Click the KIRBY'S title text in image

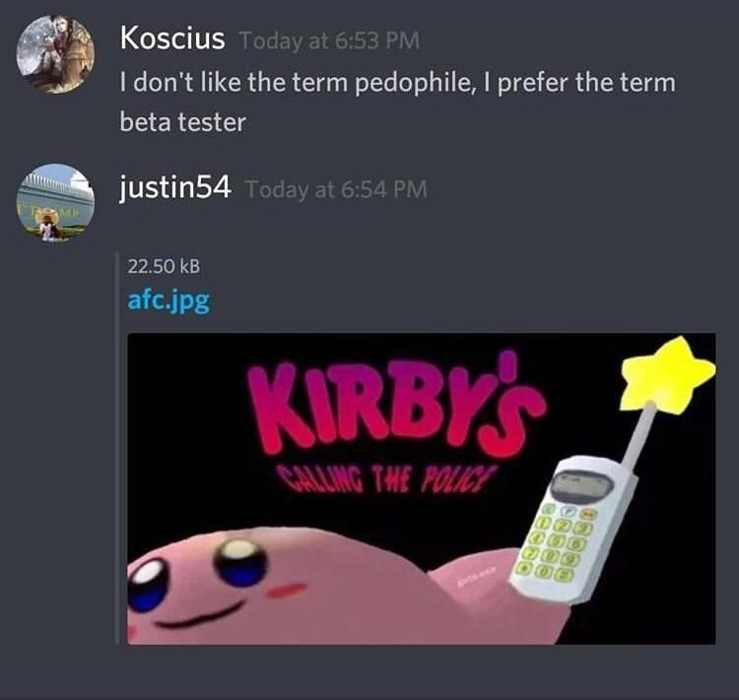[395, 407]
